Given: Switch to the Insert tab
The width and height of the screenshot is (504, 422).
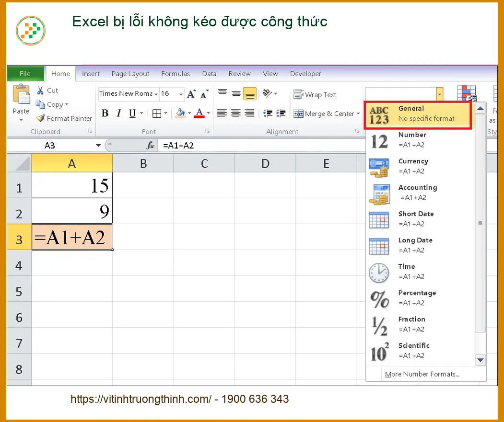Looking at the screenshot, I should (x=91, y=74).
